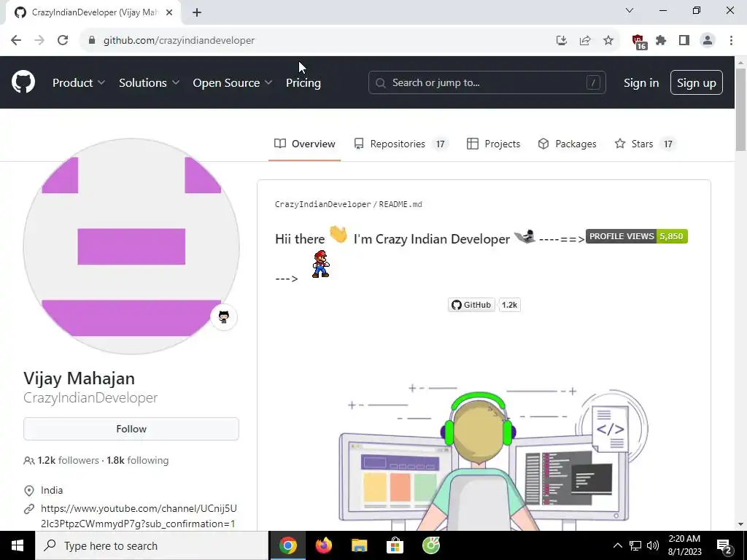Open the Windows Start menu
The image size is (747, 560).
[18, 545]
